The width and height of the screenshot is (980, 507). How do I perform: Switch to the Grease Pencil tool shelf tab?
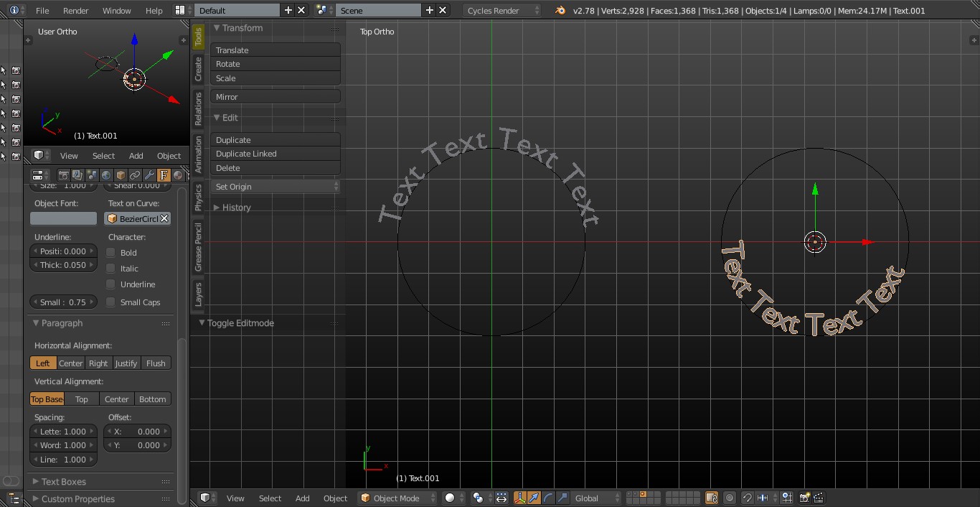pyautogui.click(x=199, y=247)
